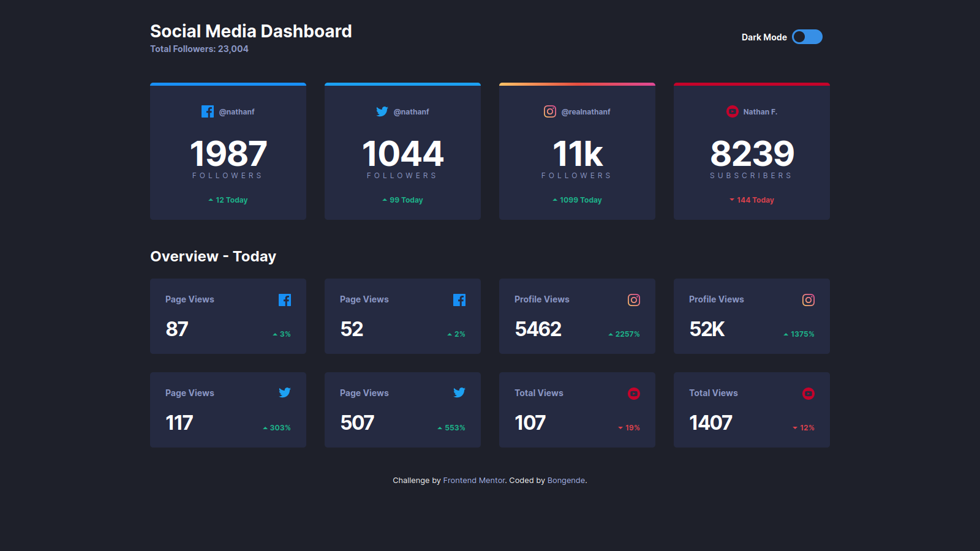Click the up arrow beside 99 Today
980x551 pixels.
(x=385, y=200)
